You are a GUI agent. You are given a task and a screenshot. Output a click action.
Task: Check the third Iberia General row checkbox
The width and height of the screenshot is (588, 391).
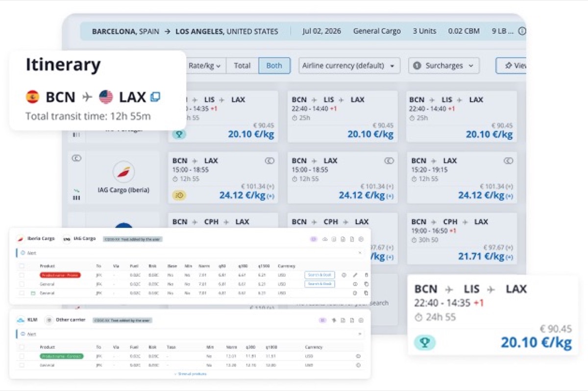pyautogui.click(x=22, y=293)
